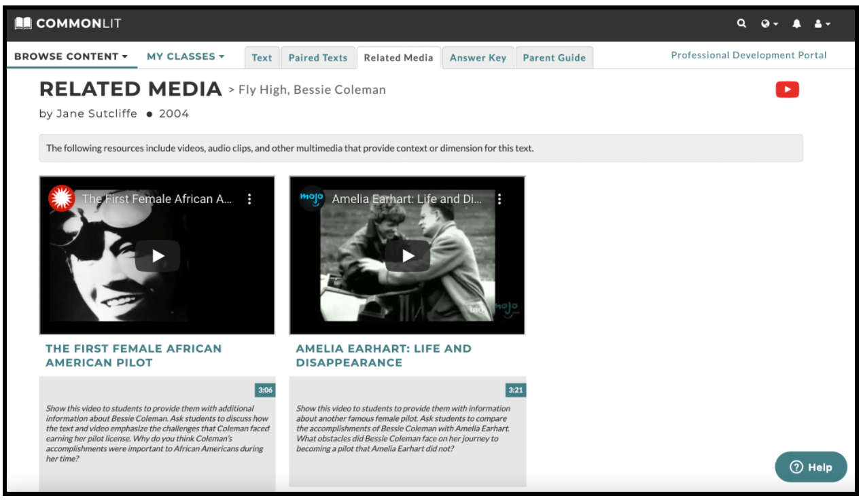Open the Amelia Earhart: Life and Disappearance title link
Screen dimensions: 863x504
[x=383, y=355]
